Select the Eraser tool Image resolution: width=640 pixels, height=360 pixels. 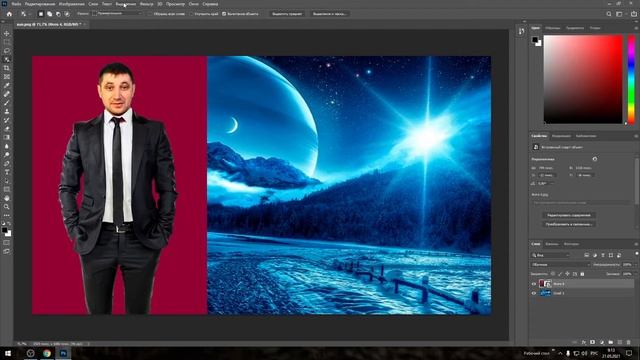pyautogui.click(x=7, y=129)
